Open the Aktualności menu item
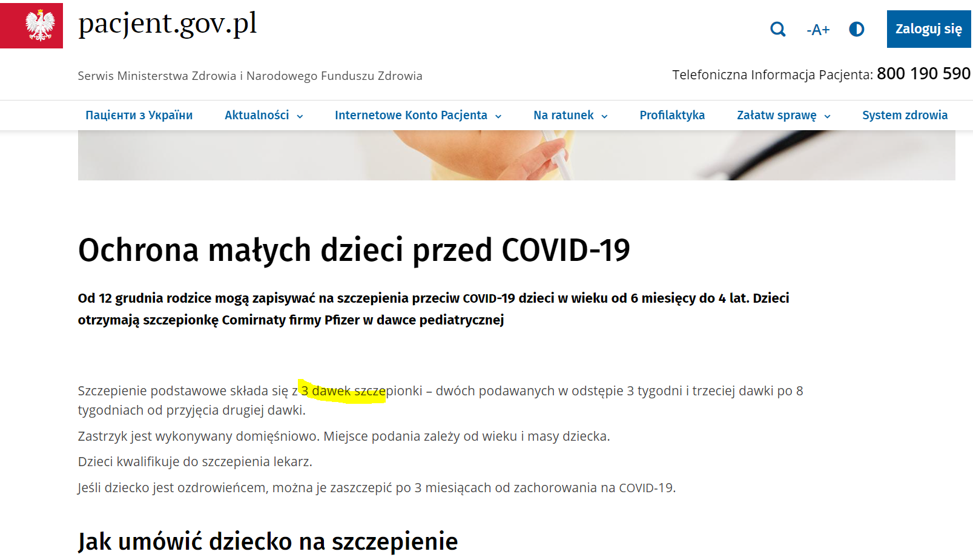 coord(257,115)
